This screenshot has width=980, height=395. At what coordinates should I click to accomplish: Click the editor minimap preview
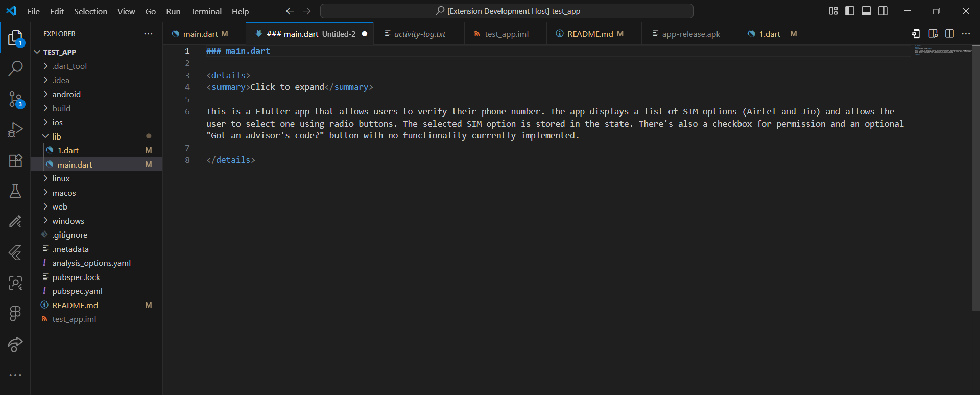(x=943, y=50)
